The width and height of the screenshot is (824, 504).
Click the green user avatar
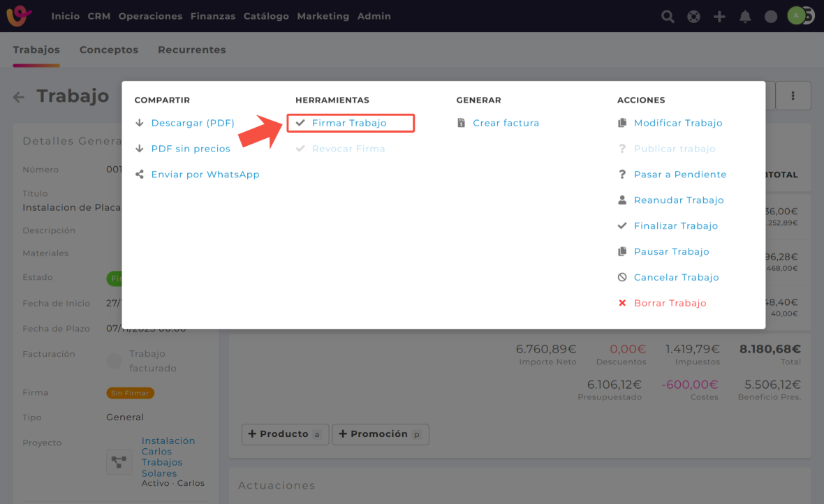796,15
